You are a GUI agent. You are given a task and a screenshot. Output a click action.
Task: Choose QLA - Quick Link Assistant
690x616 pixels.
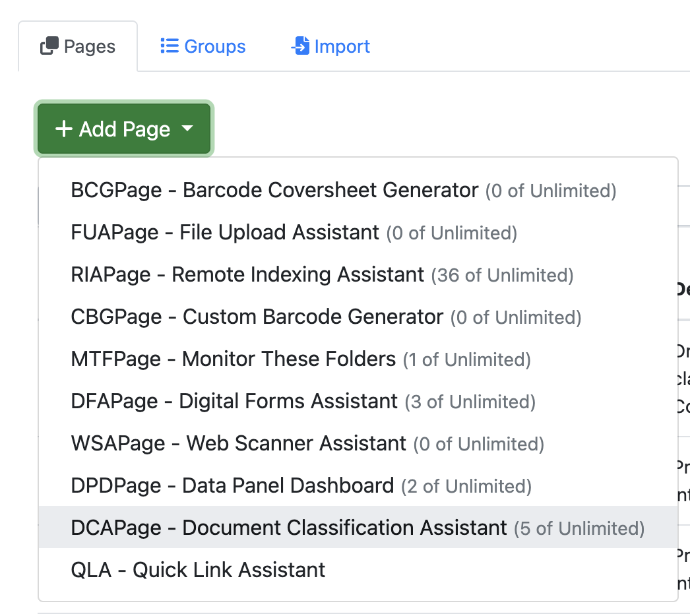pos(198,570)
